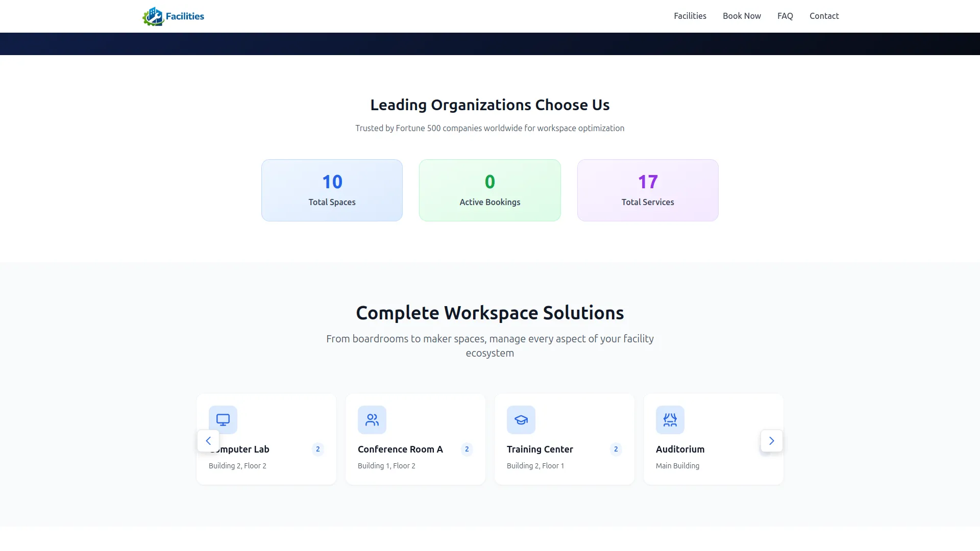Select the Total Spaces stat card

pyautogui.click(x=332, y=190)
